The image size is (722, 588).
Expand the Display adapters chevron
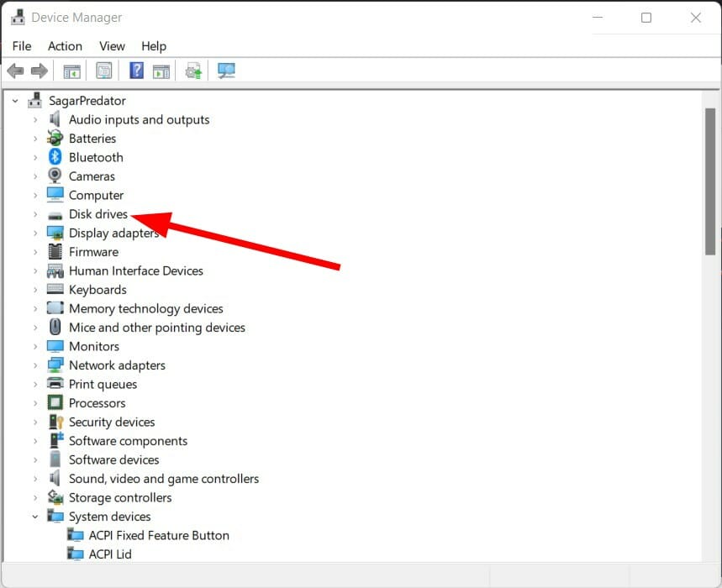(x=35, y=233)
